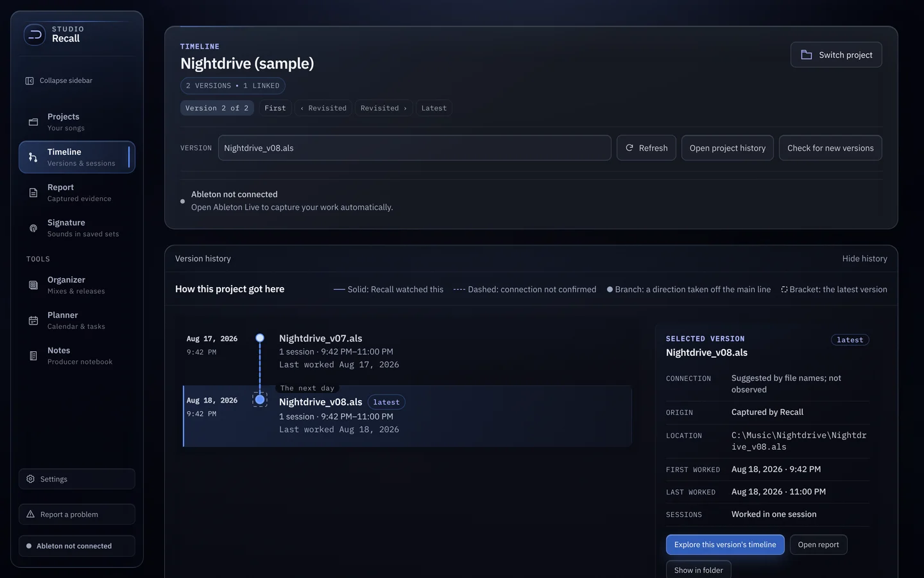Open the Projects page
The height and width of the screenshot is (578, 924).
click(x=77, y=122)
